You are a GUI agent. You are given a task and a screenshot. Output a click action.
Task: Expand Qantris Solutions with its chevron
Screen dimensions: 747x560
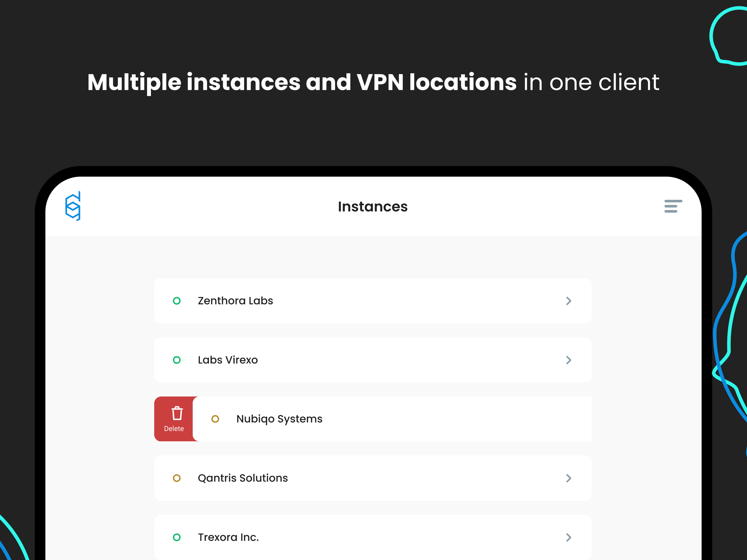(569, 478)
